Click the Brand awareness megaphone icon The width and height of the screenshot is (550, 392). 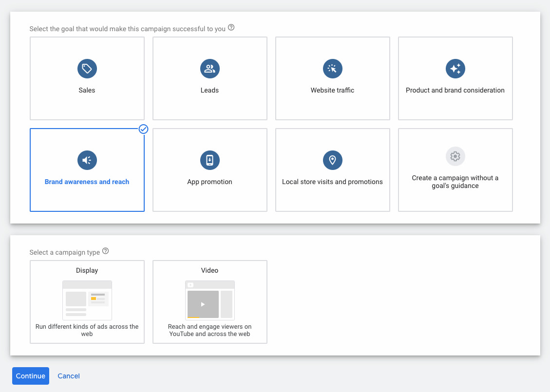pos(87,160)
